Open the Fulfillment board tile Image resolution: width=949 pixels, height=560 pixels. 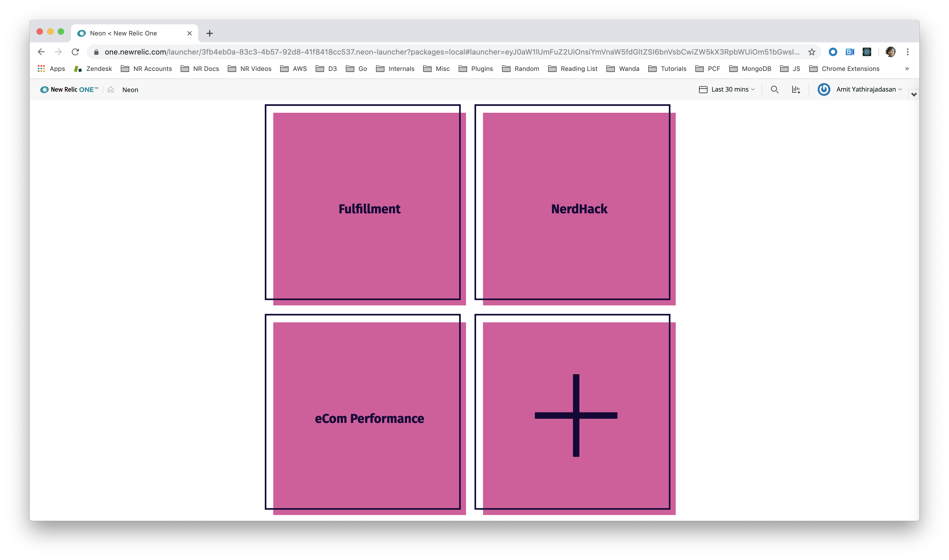(369, 209)
